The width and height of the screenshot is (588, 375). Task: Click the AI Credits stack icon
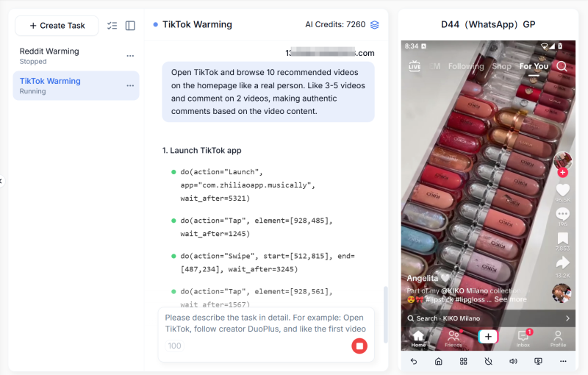pos(375,25)
